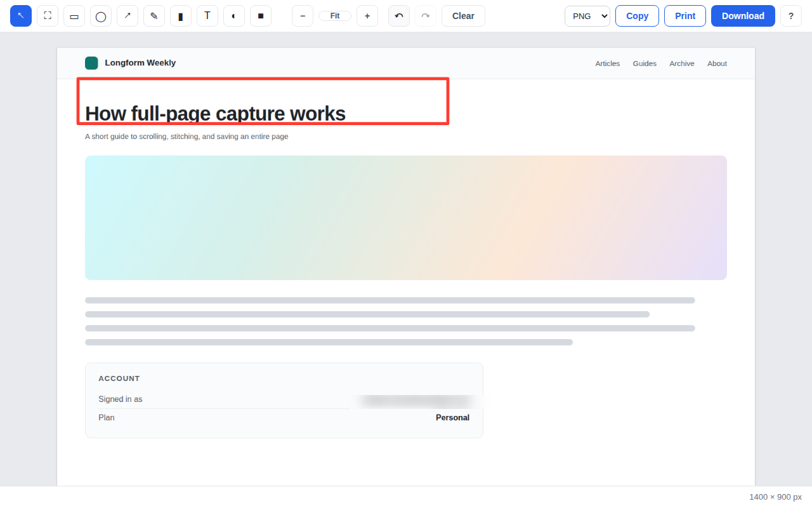
Task: Click the 'Personal' plan value
Action: click(452, 418)
